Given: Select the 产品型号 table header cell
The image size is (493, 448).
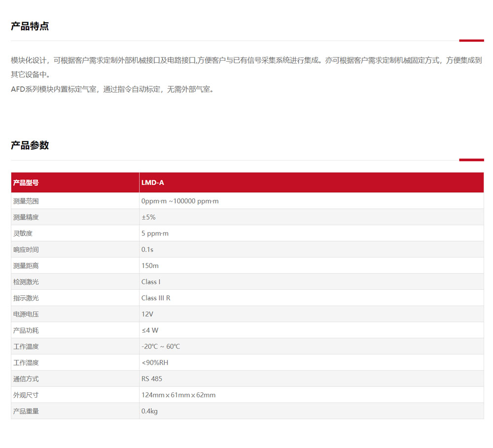Looking at the screenshot, I should point(26,183).
